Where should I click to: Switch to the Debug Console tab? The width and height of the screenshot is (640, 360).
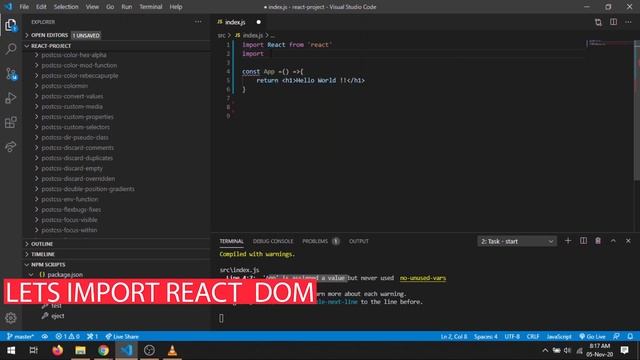click(x=273, y=241)
